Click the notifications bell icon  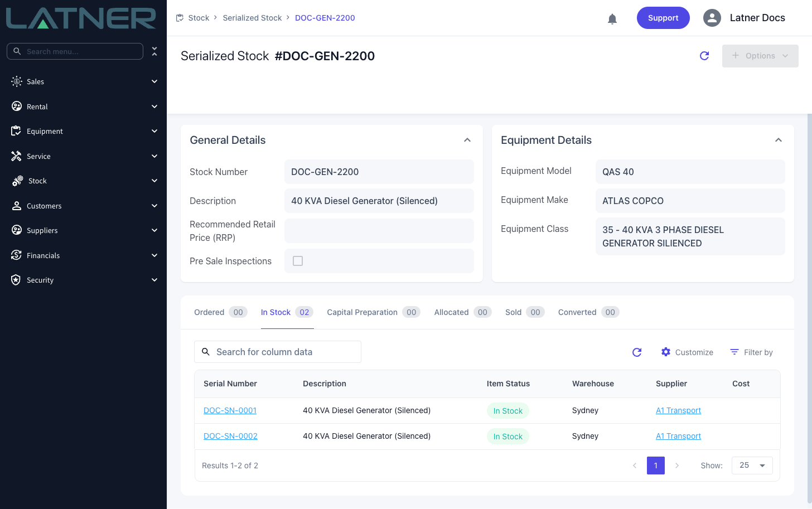pyautogui.click(x=612, y=19)
